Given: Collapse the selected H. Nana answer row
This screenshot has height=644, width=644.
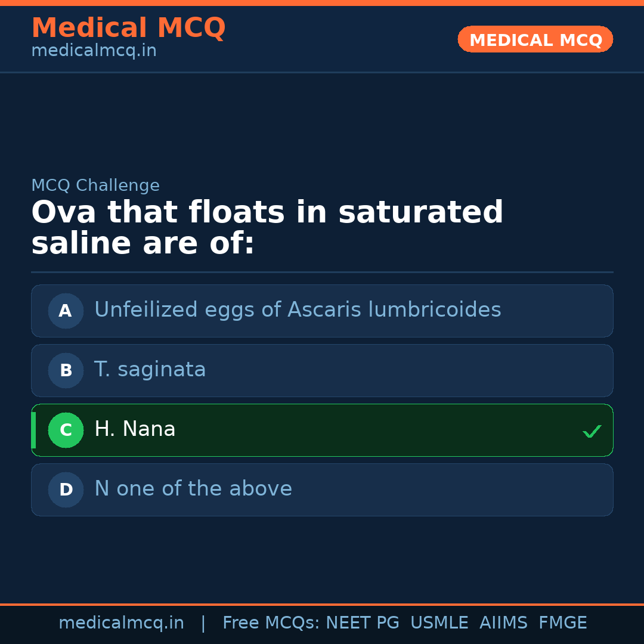Looking at the screenshot, I should [x=322, y=430].
